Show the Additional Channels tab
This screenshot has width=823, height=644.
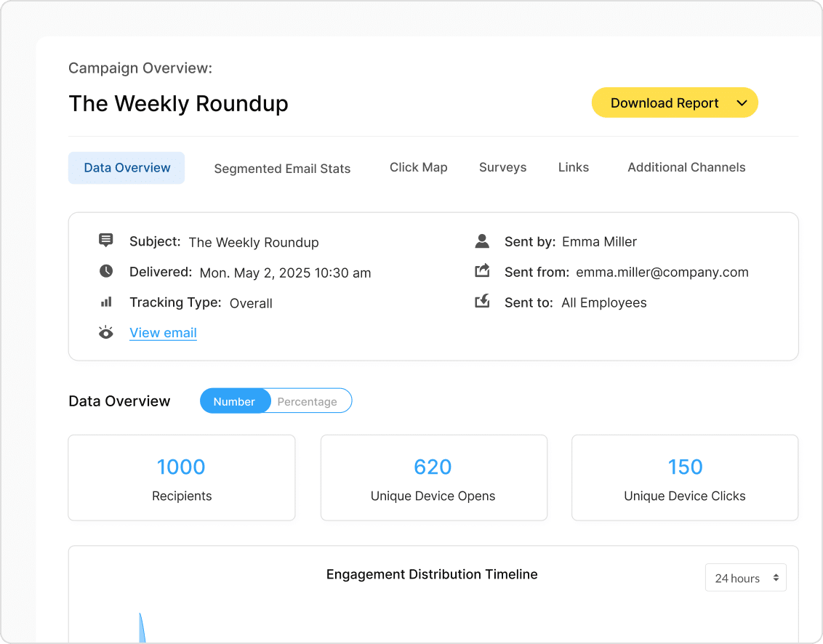(x=686, y=167)
